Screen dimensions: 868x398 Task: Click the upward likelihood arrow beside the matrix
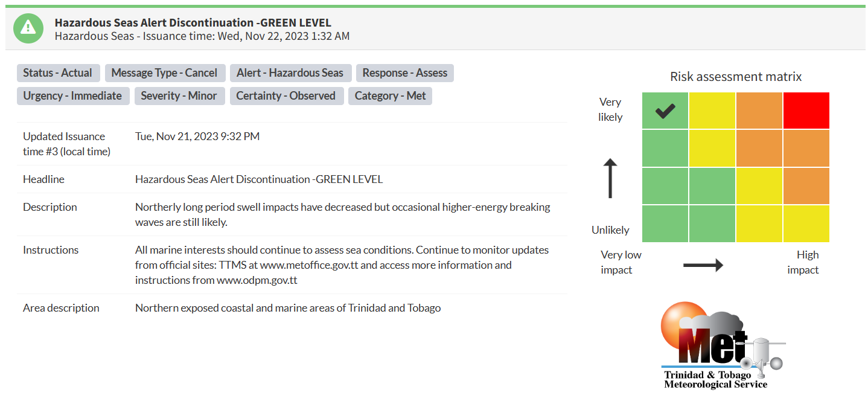[610, 178]
